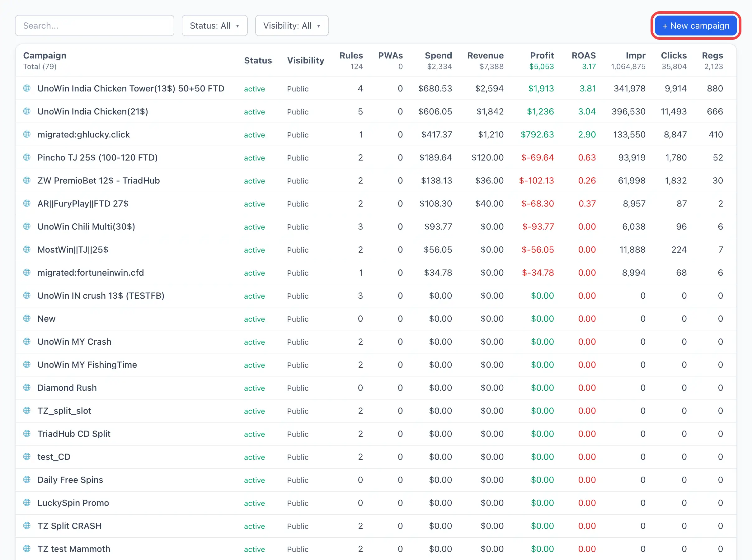This screenshot has width=752, height=560.
Task: Focus the Search campaigns input field
Action: (x=95, y=26)
